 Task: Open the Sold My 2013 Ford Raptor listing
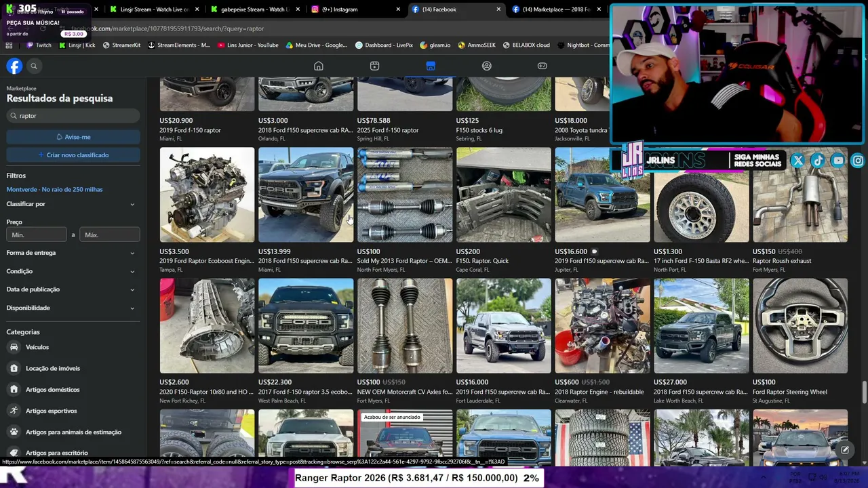click(405, 210)
